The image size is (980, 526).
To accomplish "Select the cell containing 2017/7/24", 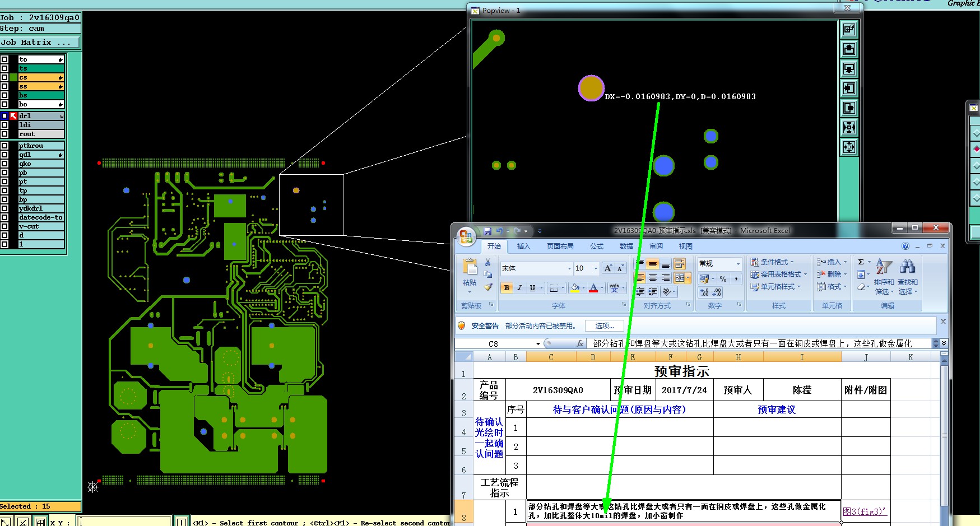I will coord(684,390).
